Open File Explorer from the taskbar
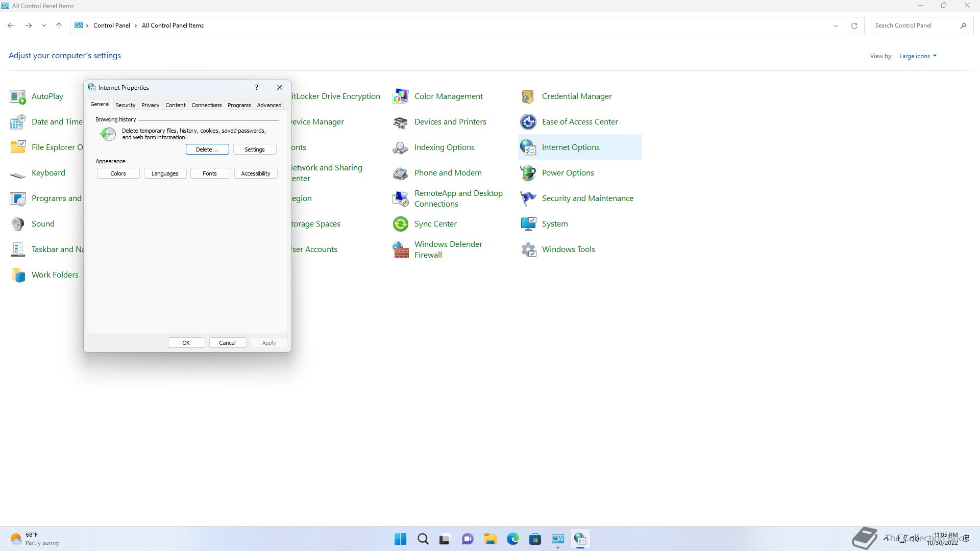This screenshot has width=980, height=551. [491, 539]
